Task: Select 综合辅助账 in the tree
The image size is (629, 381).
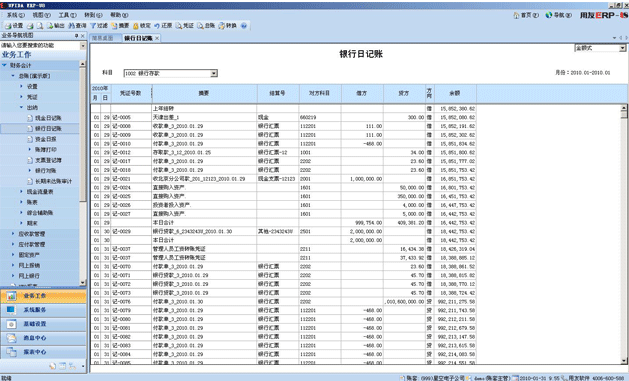Action: coord(40,213)
